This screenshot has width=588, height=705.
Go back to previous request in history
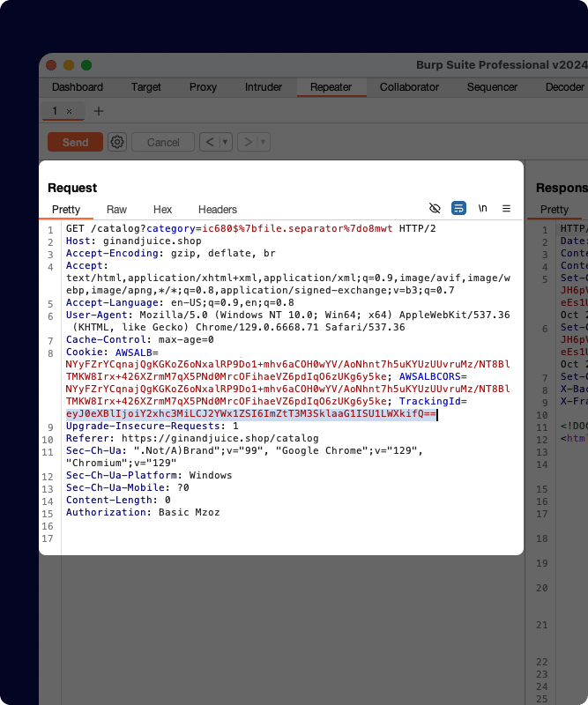tap(209, 142)
